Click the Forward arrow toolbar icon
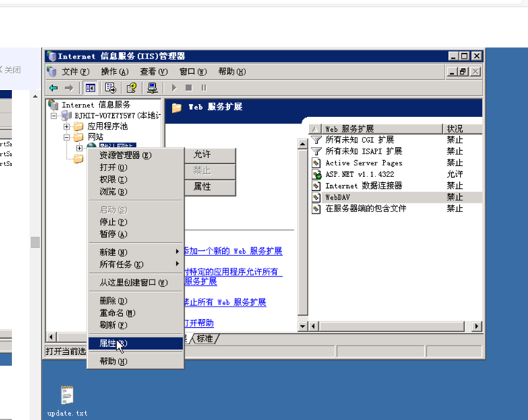The height and width of the screenshot is (420, 528). tap(69, 89)
